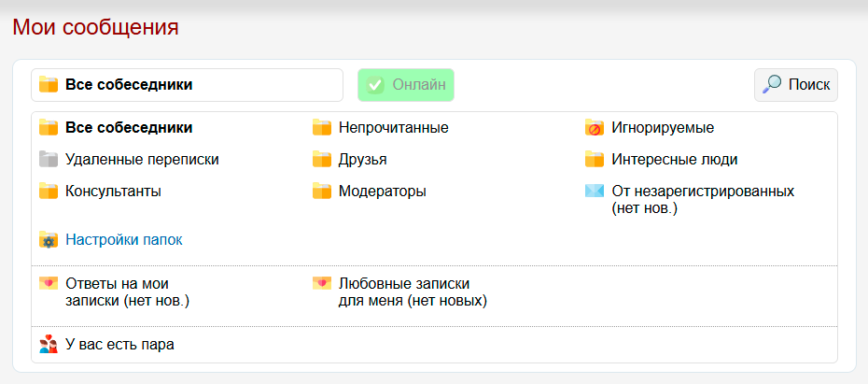Select the Непрочитанные folder
868x384 pixels.
point(394,128)
